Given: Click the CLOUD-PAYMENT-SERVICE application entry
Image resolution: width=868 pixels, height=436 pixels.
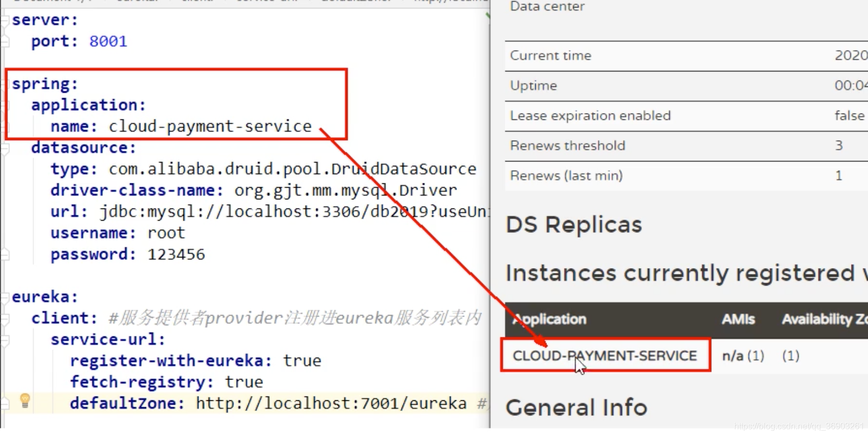Looking at the screenshot, I should [x=605, y=356].
